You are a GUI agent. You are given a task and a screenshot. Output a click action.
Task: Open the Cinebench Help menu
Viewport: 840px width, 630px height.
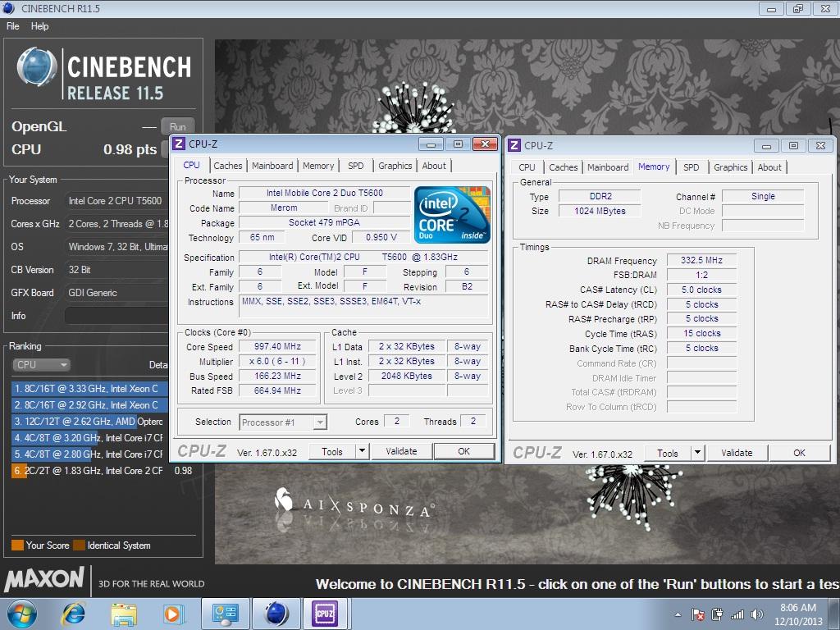pyautogui.click(x=39, y=25)
